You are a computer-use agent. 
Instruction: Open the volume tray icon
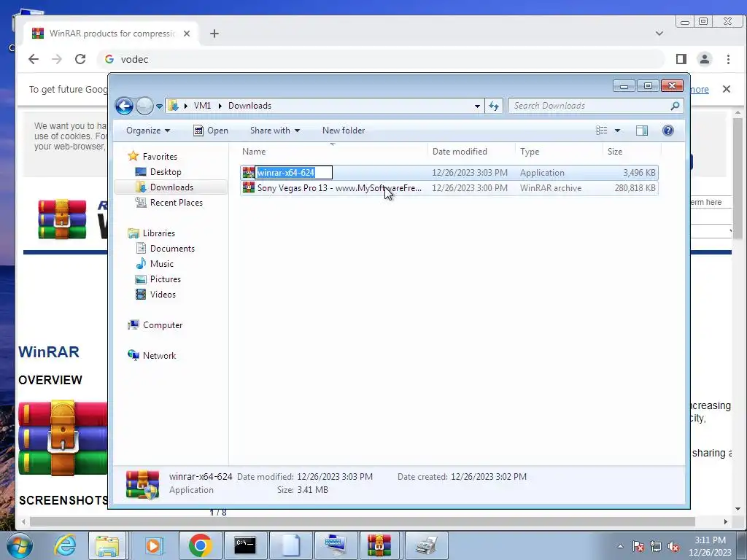(673, 547)
